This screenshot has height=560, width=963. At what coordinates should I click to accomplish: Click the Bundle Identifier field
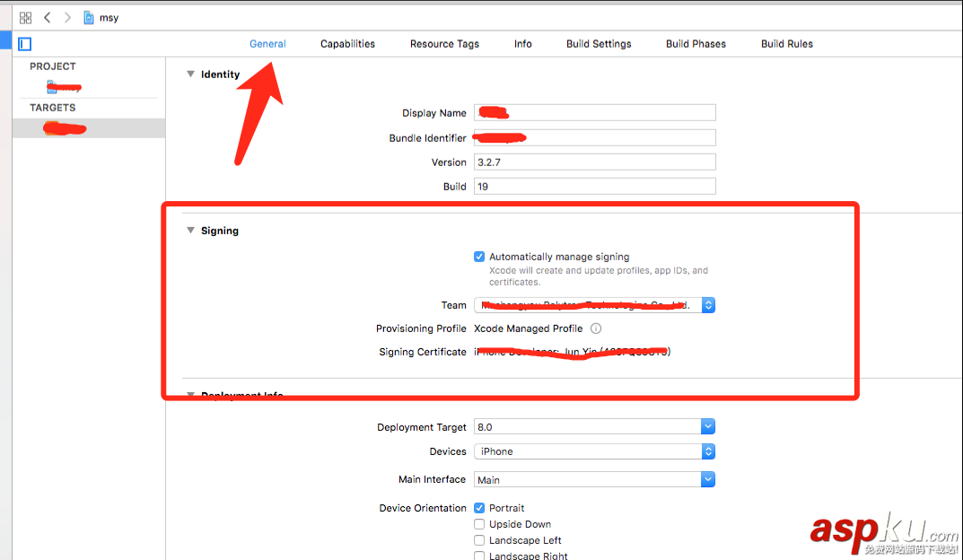coord(594,138)
